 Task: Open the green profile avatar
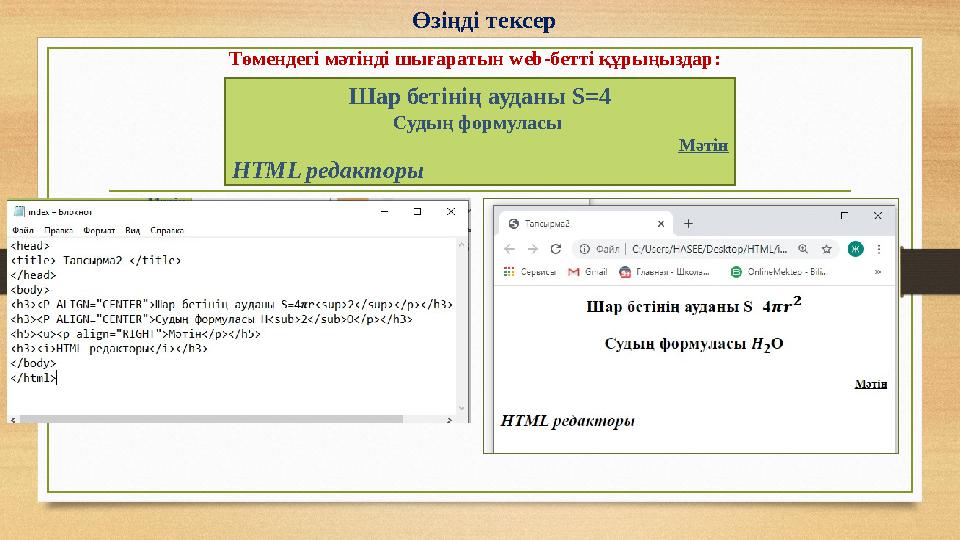(855, 249)
